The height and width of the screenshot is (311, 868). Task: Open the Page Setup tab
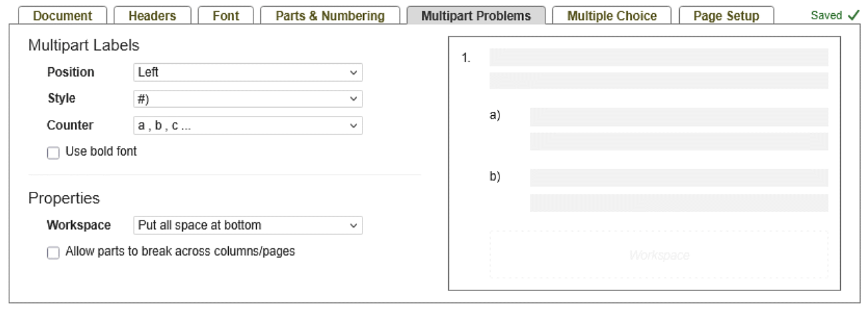coord(726,15)
